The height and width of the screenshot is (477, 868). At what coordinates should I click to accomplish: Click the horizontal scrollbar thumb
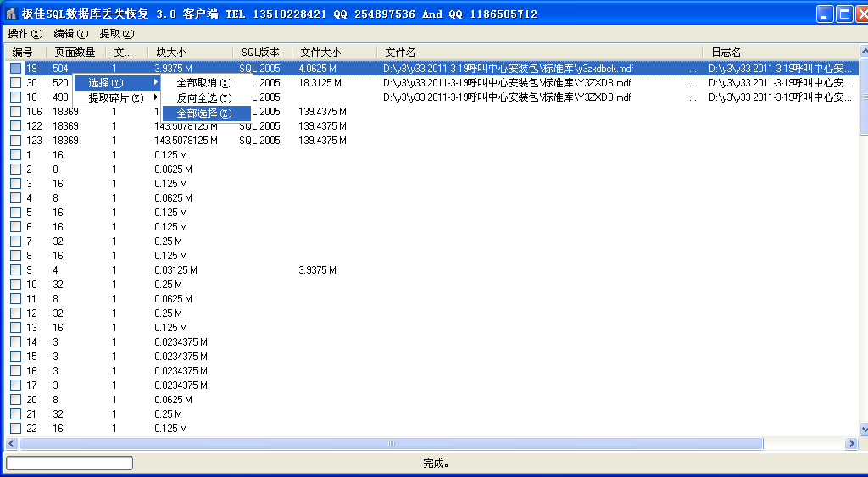(x=392, y=443)
